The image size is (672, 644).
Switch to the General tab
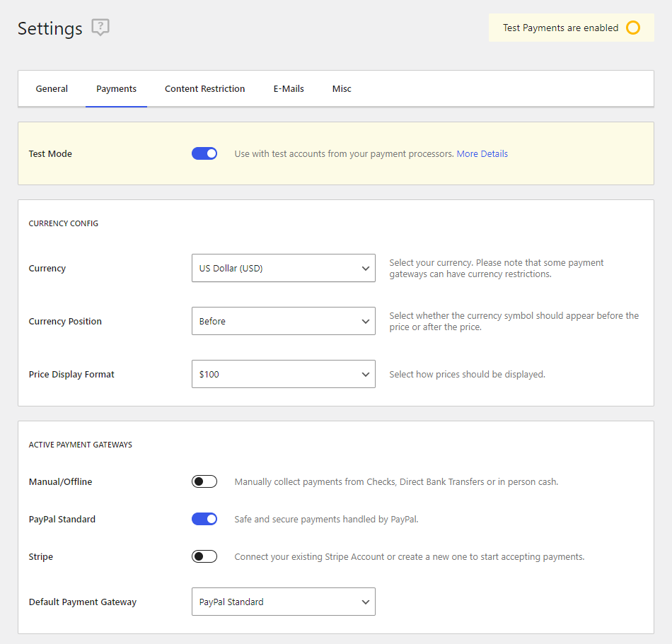(x=52, y=88)
